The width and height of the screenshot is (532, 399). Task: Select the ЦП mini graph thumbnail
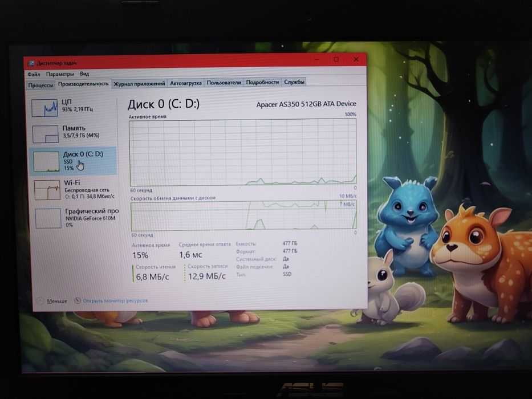pos(44,108)
